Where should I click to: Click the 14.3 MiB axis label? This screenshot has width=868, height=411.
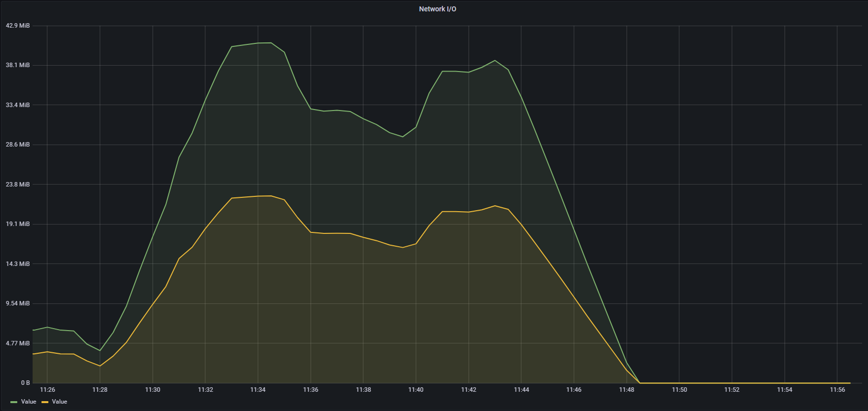(18, 264)
